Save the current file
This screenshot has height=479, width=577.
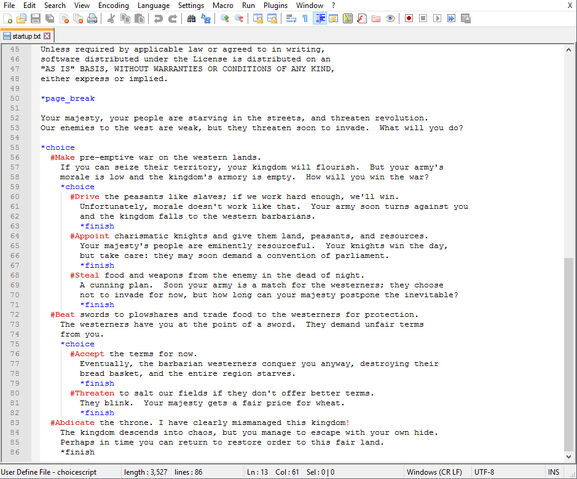(35, 18)
